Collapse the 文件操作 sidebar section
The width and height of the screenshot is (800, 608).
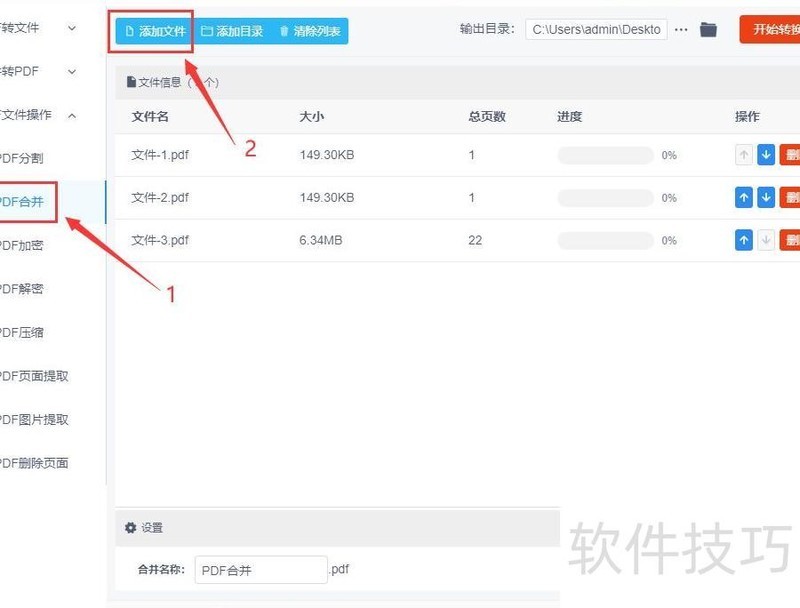70,115
